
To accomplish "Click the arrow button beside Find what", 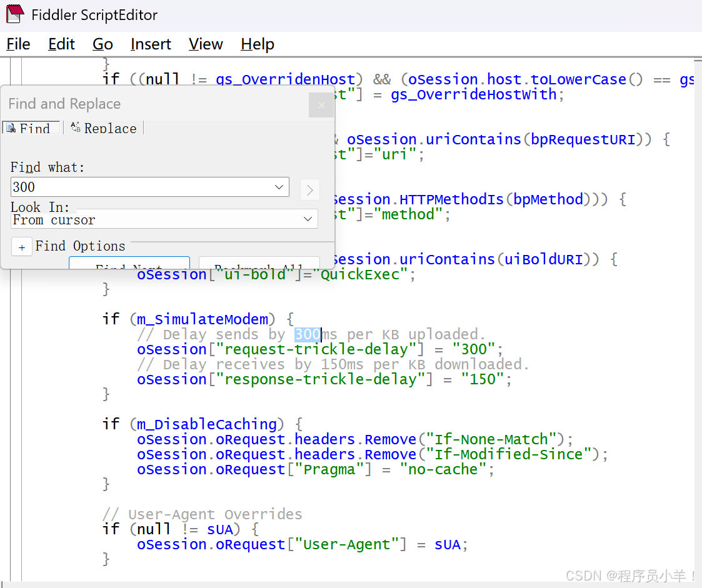I will (310, 190).
